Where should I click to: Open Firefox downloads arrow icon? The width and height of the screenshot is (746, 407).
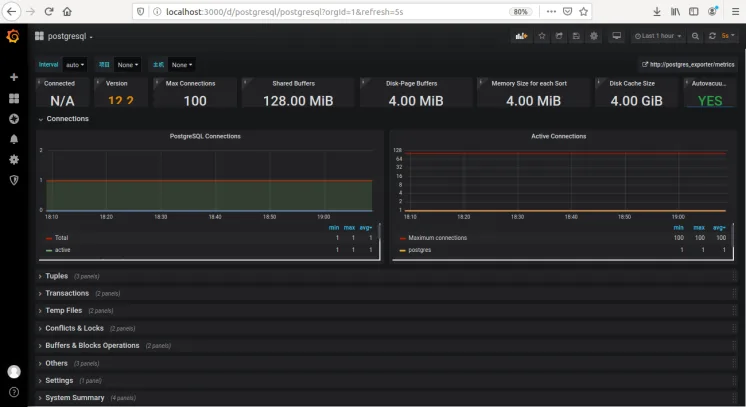pyautogui.click(x=657, y=11)
